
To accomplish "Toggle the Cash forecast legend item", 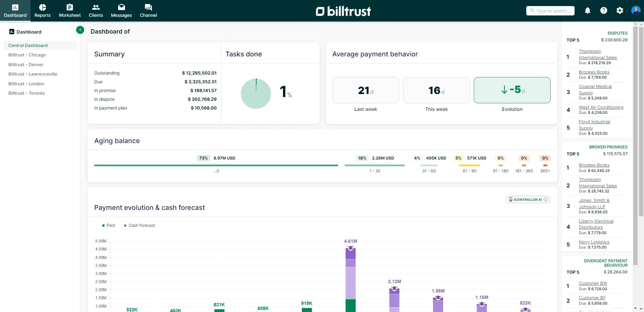I will coord(140,225).
